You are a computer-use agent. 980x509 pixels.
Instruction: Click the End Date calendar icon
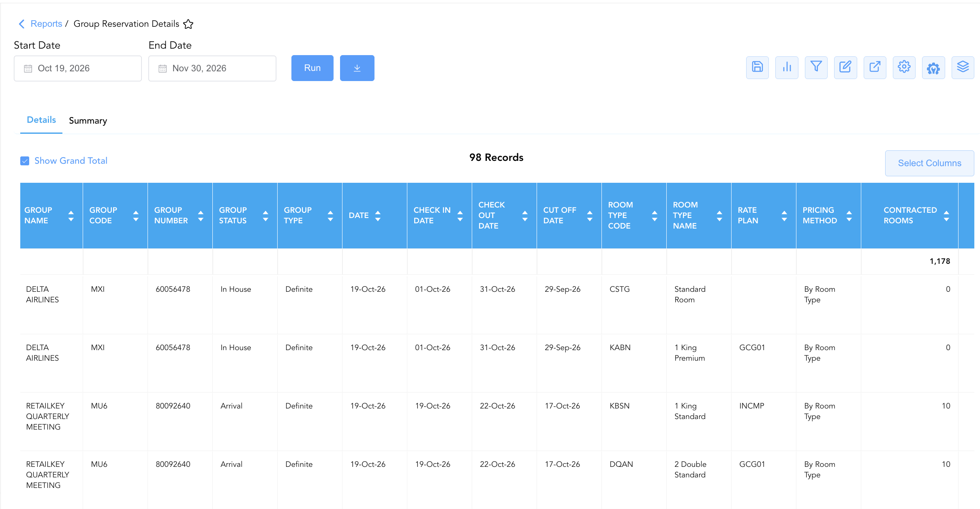(163, 68)
